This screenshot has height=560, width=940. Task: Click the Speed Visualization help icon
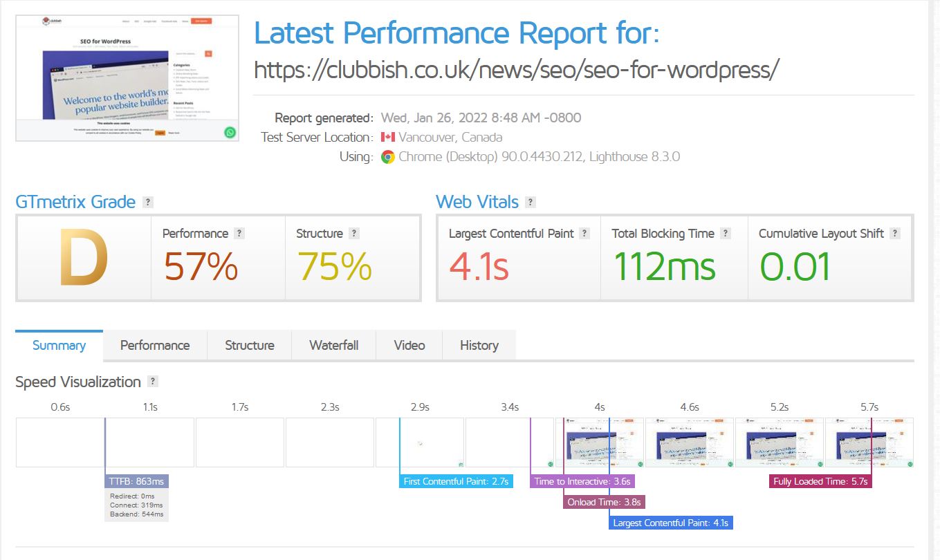153,382
